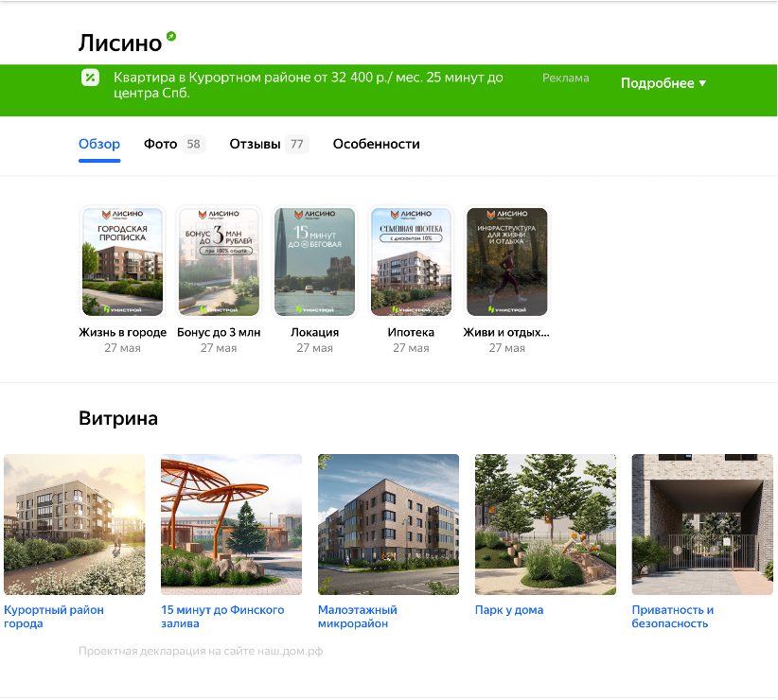This screenshot has width=778, height=700.
Task: Open the Ипотека story thumbnail
Action: click(x=411, y=262)
